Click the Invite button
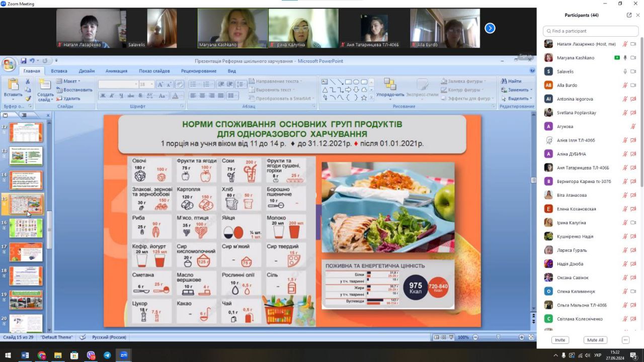 559,340
